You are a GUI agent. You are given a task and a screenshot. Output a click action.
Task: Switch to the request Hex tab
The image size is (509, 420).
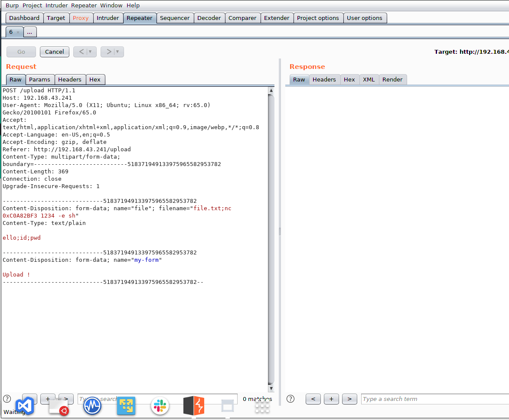tap(95, 79)
